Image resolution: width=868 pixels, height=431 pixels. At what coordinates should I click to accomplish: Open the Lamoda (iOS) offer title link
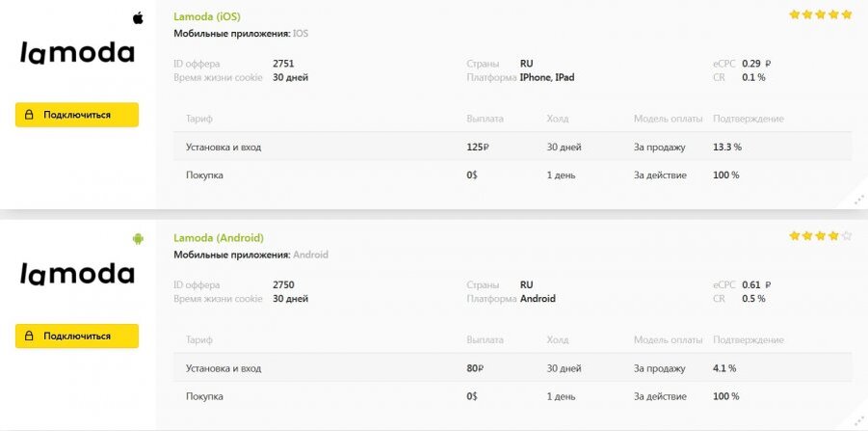click(206, 16)
